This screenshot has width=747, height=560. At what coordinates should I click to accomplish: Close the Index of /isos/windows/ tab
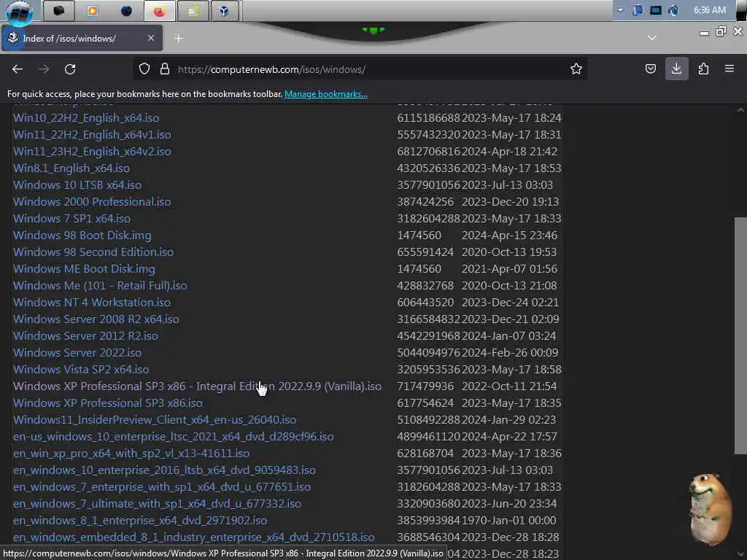[150, 38]
